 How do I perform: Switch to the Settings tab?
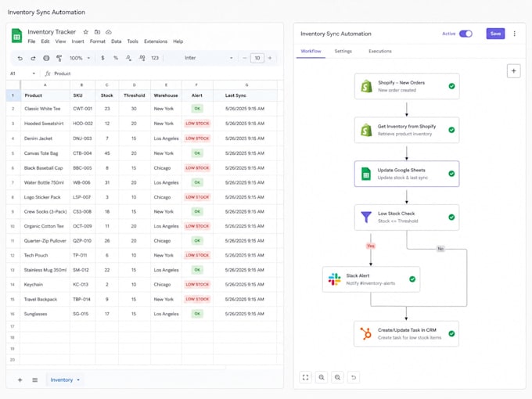tap(343, 51)
